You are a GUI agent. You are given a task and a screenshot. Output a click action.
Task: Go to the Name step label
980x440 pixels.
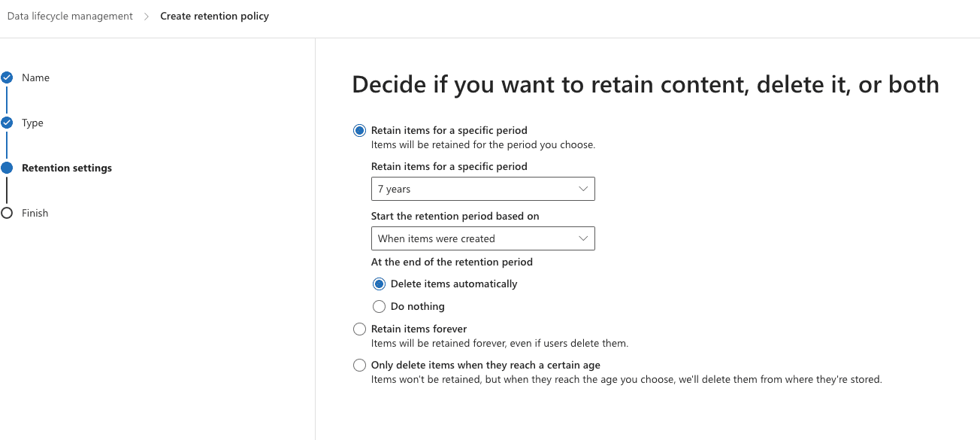coord(35,77)
